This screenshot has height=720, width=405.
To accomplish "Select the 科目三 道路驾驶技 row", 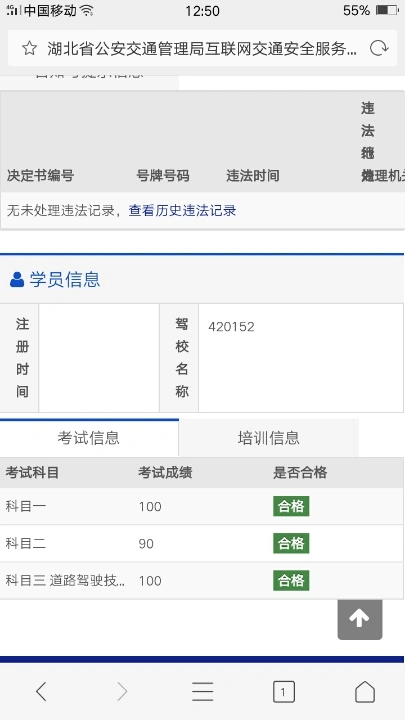I will 202,580.
